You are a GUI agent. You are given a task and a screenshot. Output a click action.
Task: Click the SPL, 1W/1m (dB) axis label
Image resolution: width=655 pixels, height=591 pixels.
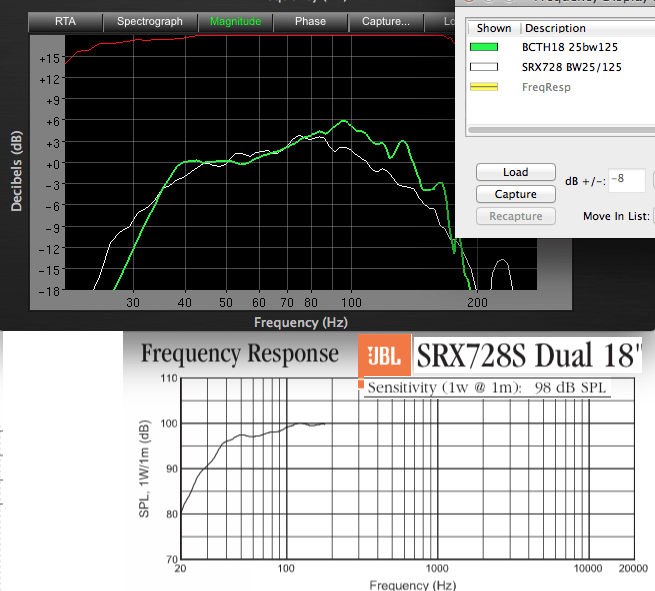(x=144, y=469)
